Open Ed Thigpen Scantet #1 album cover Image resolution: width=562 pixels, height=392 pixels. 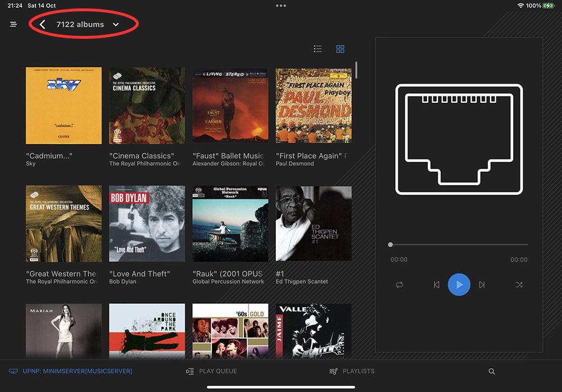[x=314, y=224]
